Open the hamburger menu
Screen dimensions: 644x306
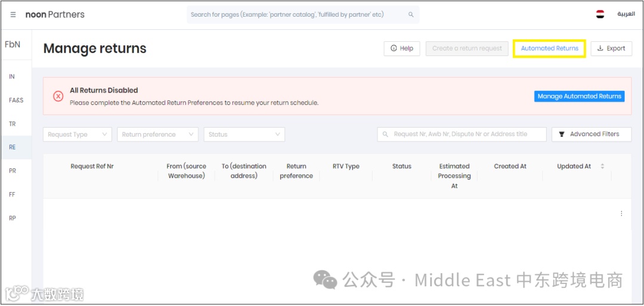coord(13,15)
